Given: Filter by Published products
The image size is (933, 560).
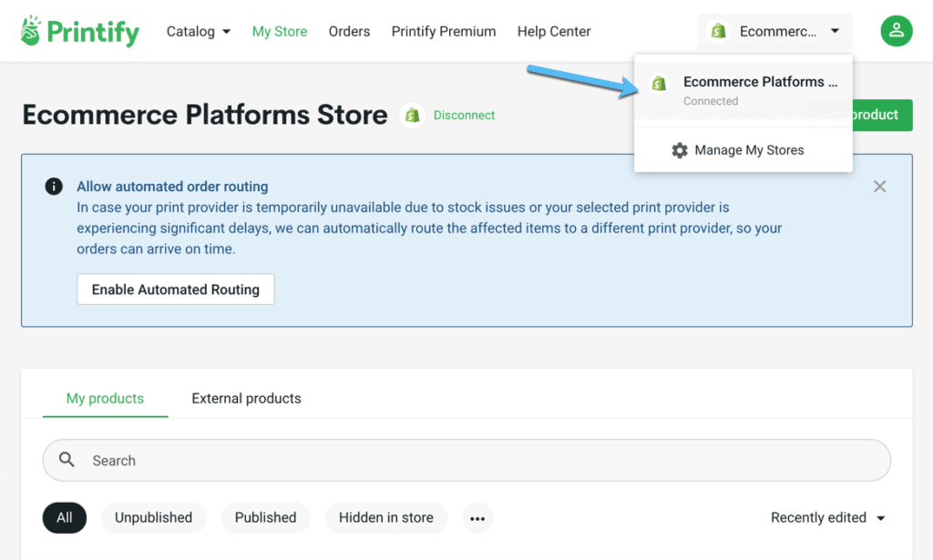Looking at the screenshot, I should pos(265,518).
